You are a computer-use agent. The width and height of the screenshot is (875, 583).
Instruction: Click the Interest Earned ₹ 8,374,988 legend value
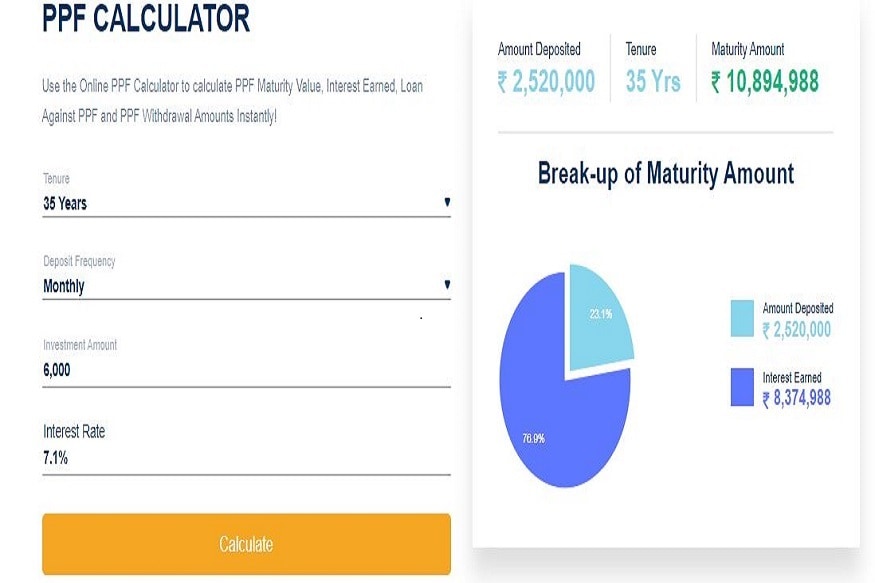(x=796, y=399)
